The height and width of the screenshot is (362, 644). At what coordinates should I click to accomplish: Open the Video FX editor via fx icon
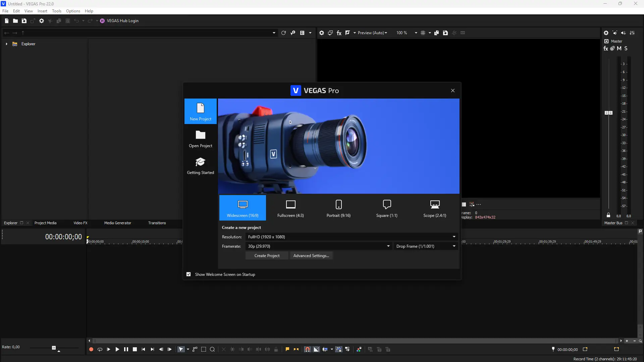pos(339,33)
